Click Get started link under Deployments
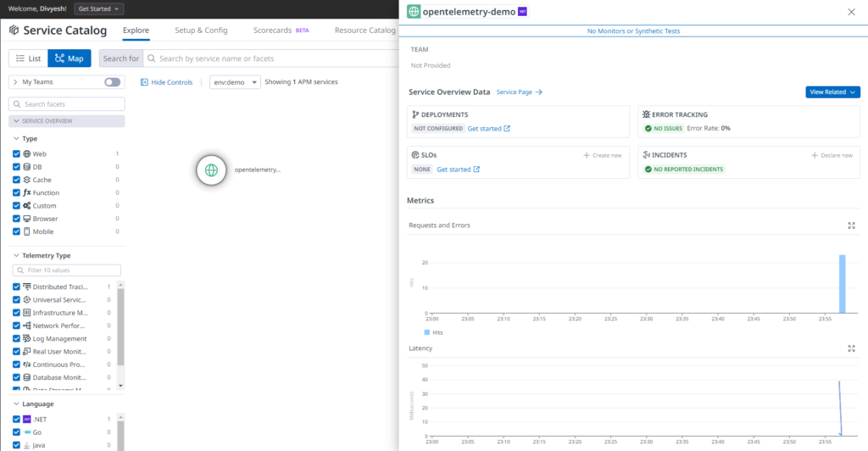This screenshot has height=451, width=868. tap(489, 128)
